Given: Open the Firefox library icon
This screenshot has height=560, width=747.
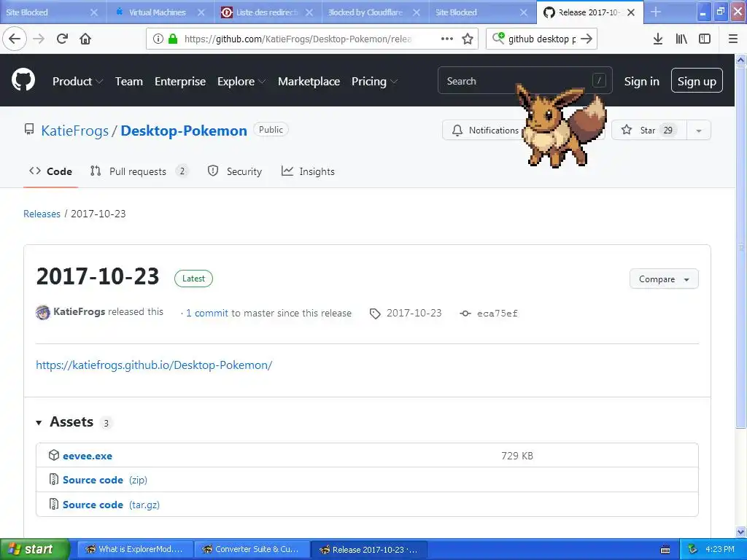Looking at the screenshot, I should [x=681, y=39].
